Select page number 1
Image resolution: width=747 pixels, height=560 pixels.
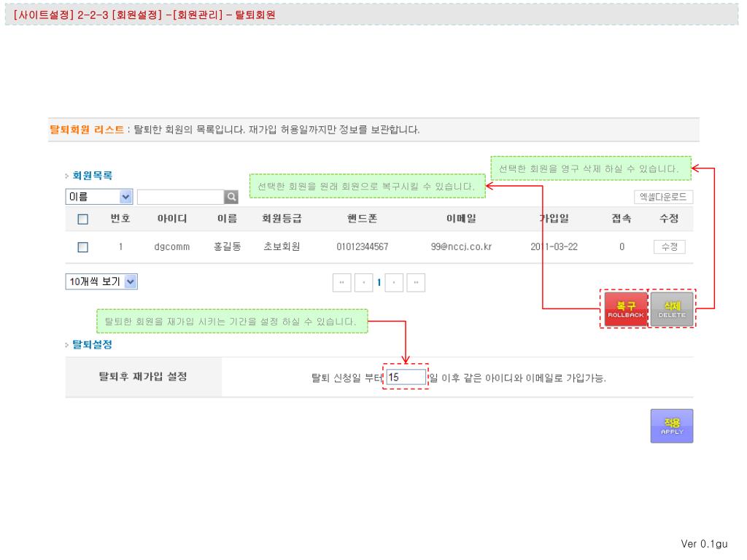point(379,282)
